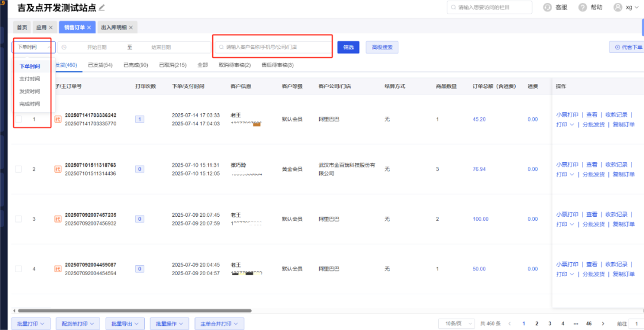644x330 pixels.
Task: Switch to the 已完成(90) status tab
Action: point(135,65)
